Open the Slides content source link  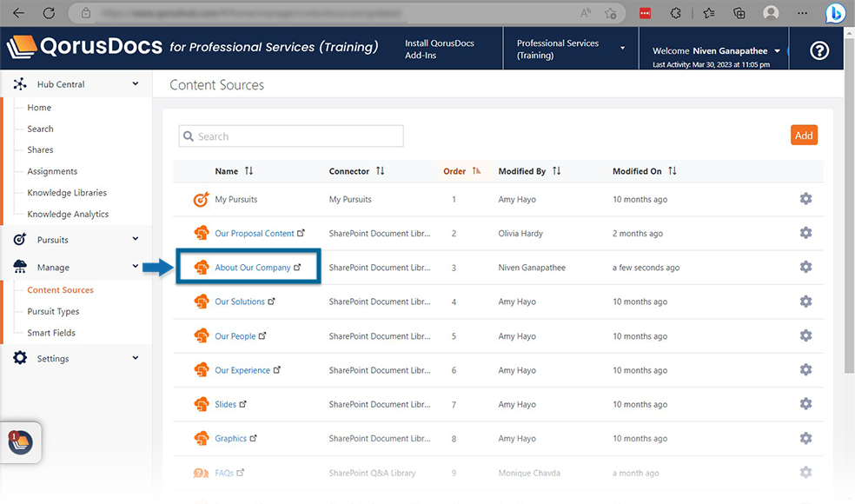point(225,404)
